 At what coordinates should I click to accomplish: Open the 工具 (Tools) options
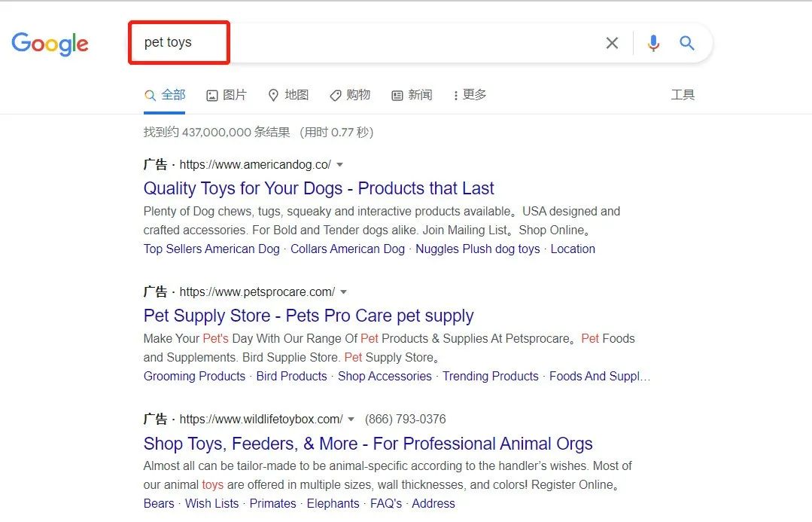click(x=683, y=95)
